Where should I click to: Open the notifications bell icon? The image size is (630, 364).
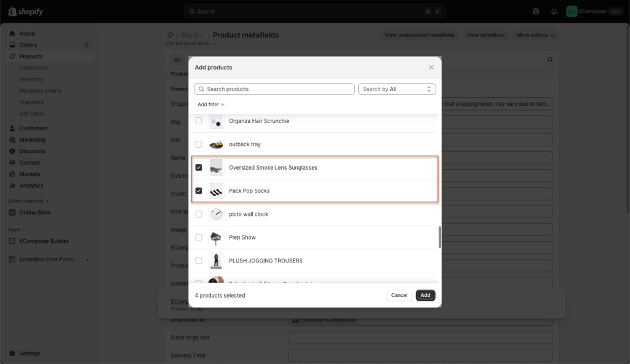coord(554,11)
